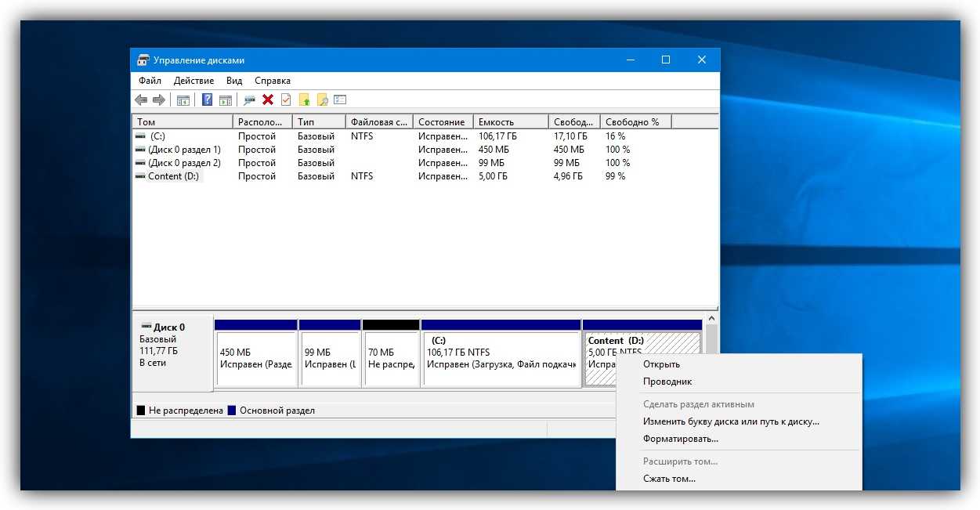Select the 99 МБ partition block

pyautogui.click(x=330, y=353)
